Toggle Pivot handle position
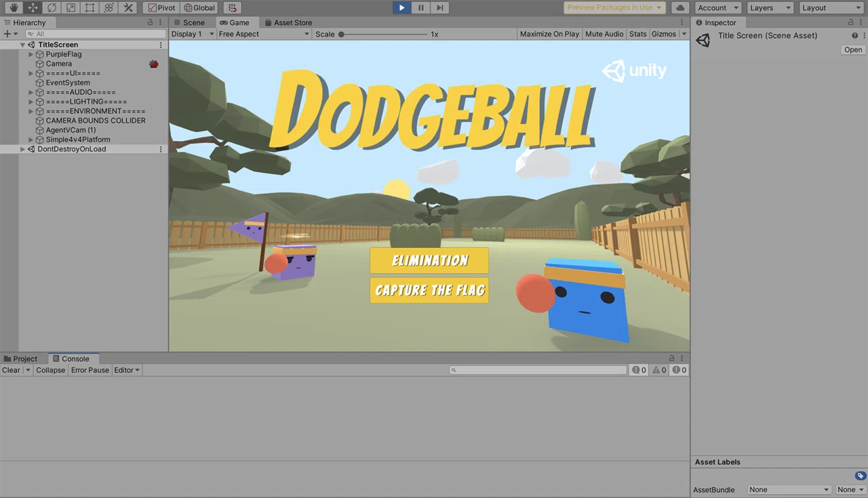The height and width of the screenshot is (498, 868). click(160, 8)
